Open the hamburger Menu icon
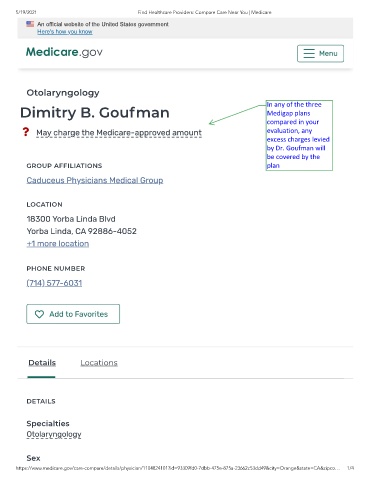Viewport: 370px width, 480px height. click(309, 53)
